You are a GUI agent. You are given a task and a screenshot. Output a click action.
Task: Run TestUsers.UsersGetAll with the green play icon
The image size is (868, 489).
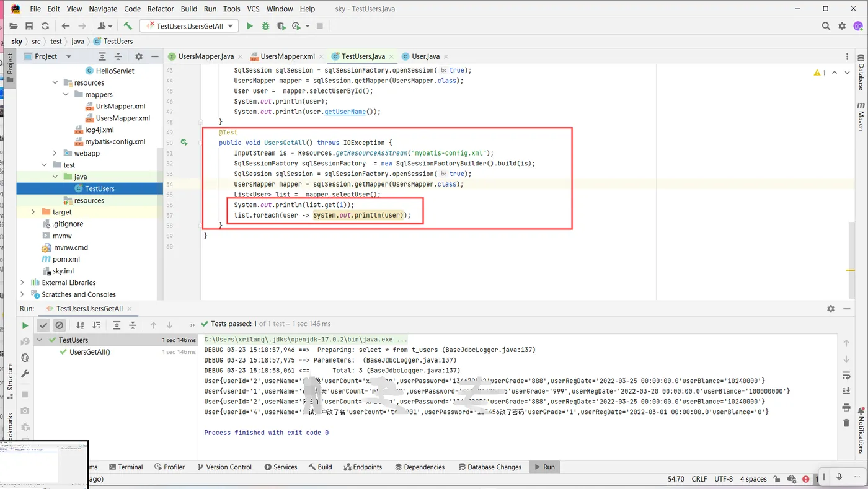[x=250, y=26]
